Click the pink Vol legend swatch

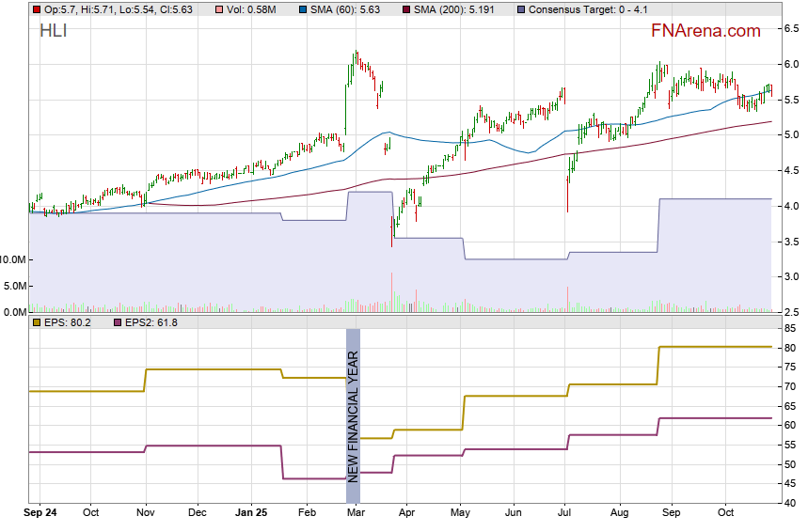(218, 9)
